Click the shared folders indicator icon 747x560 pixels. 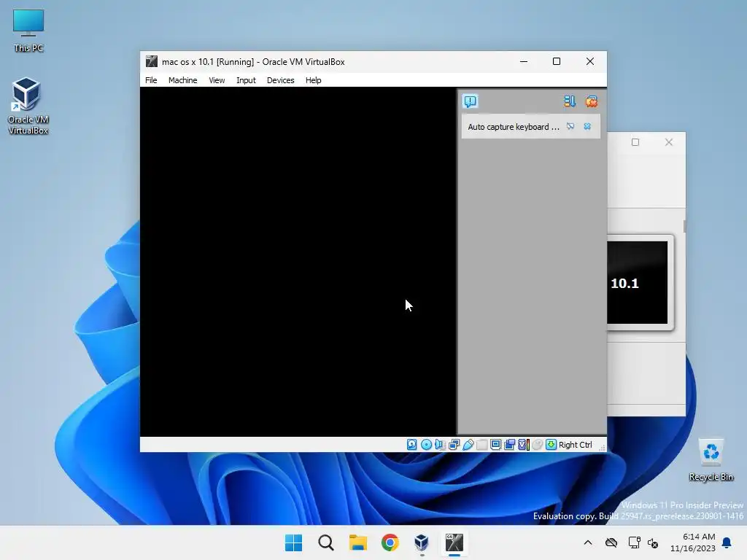pos(481,445)
